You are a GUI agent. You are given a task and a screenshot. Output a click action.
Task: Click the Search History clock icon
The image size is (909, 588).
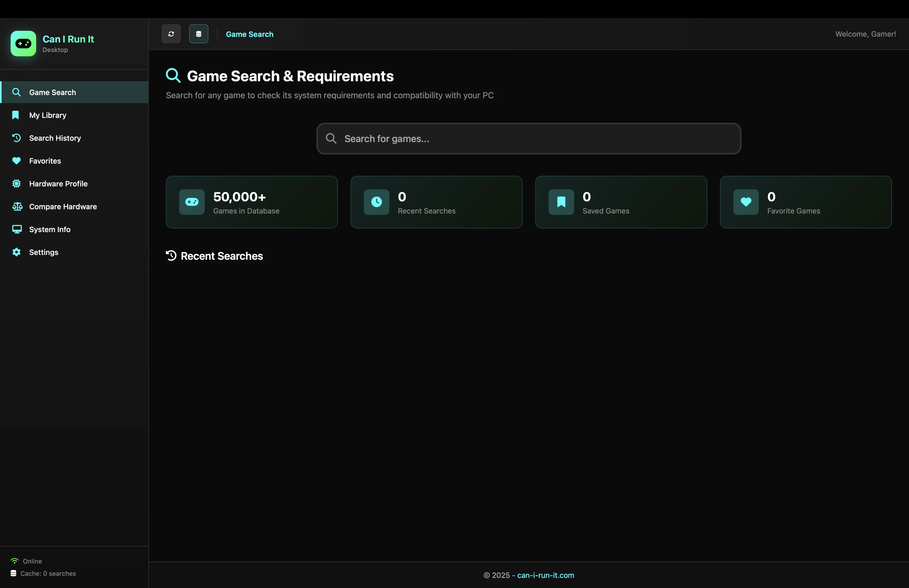click(16, 138)
